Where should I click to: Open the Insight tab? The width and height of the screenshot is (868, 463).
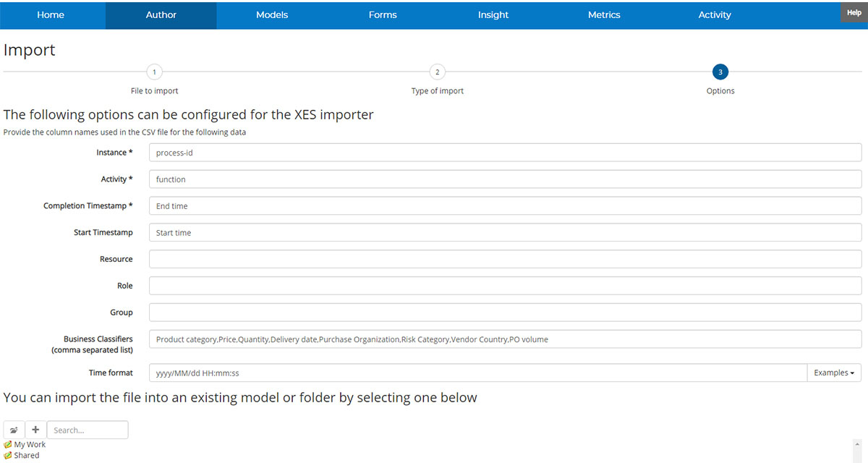coord(493,14)
